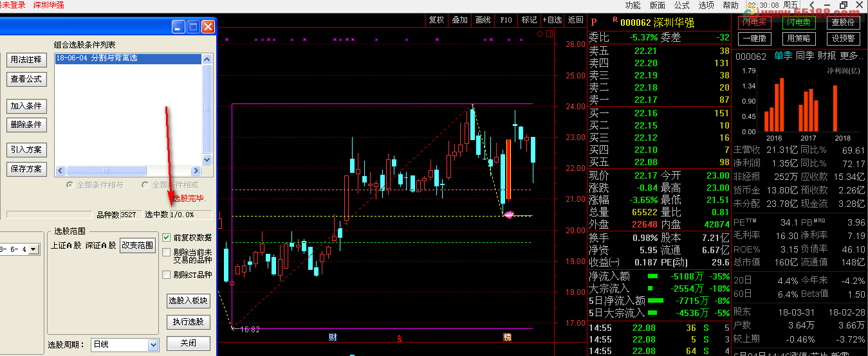Click the 设预警 button
This screenshot has height=356, width=868.
point(843,39)
